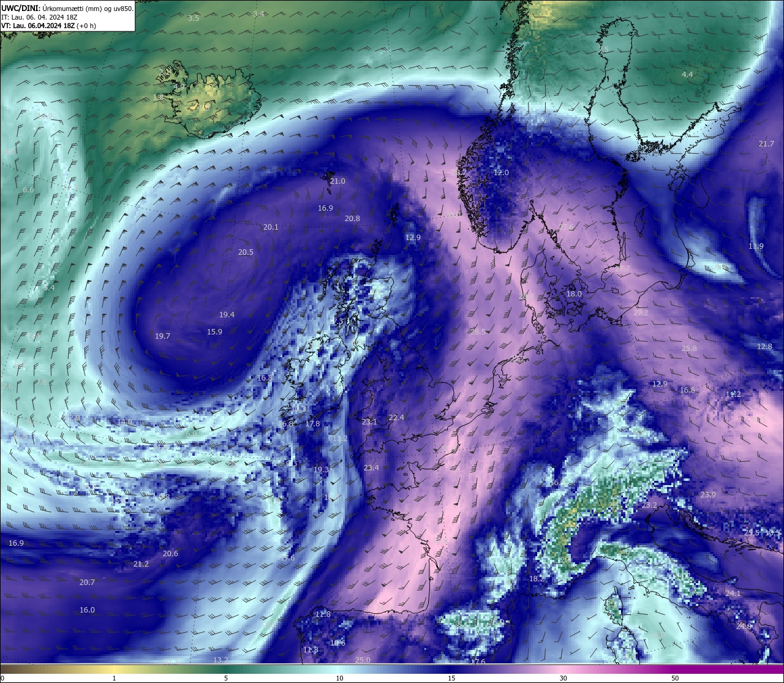Click the 20.1 value label on the map
The width and height of the screenshot is (784, 683).
pos(271,227)
